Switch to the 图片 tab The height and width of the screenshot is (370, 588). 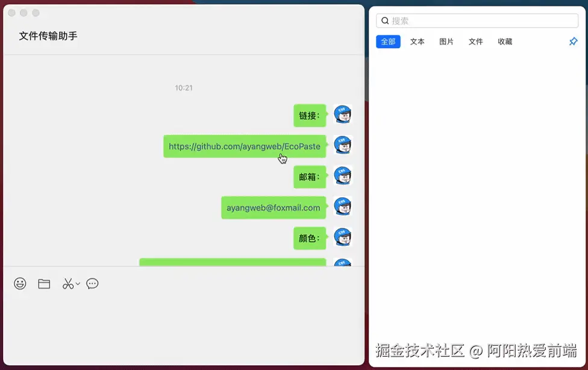pyautogui.click(x=446, y=42)
